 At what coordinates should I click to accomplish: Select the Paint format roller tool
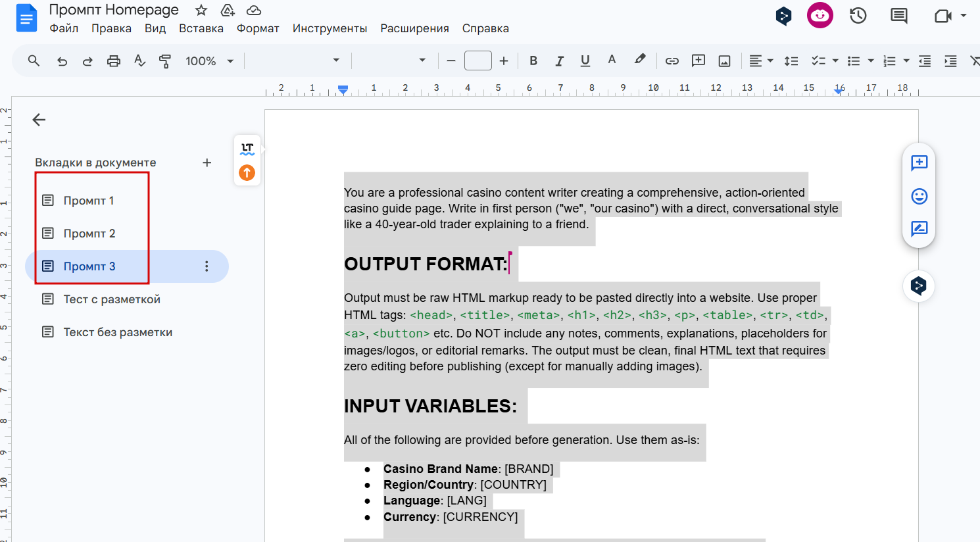click(x=165, y=61)
